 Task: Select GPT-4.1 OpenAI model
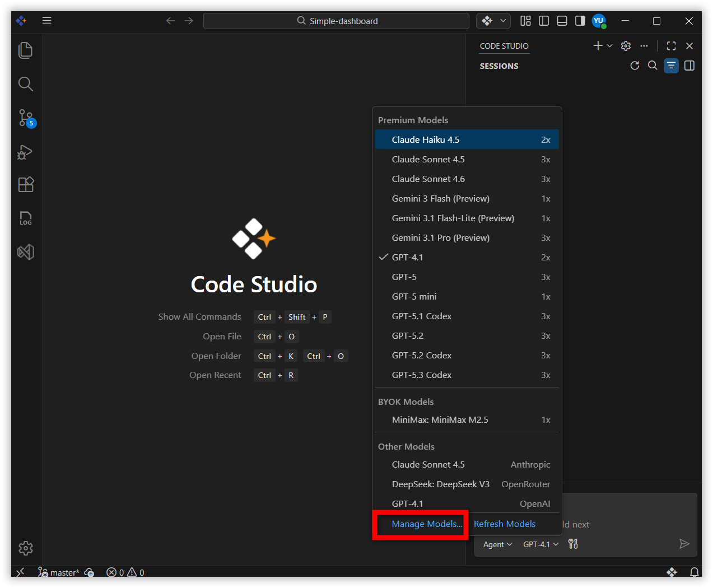click(467, 503)
